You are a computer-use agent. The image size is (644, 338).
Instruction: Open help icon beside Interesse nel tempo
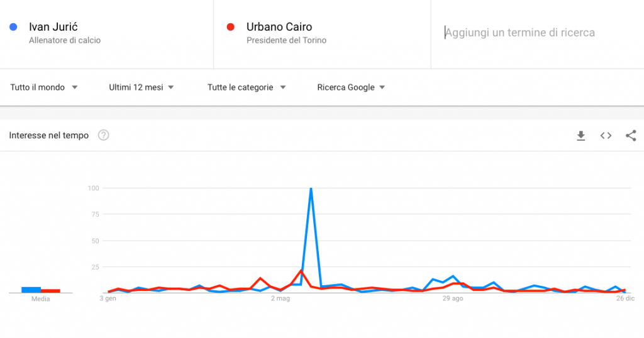[104, 135]
